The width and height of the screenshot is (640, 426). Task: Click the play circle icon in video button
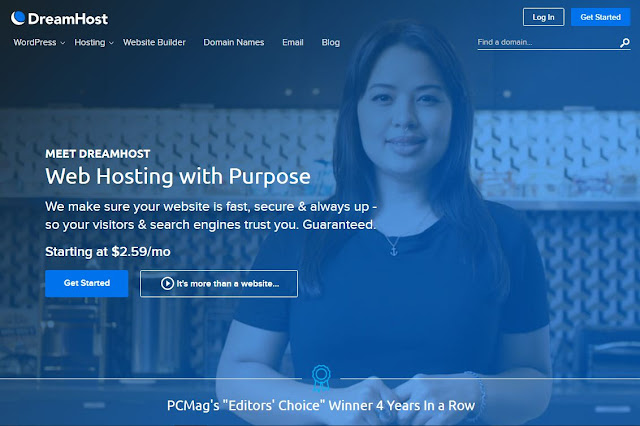coord(167,283)
